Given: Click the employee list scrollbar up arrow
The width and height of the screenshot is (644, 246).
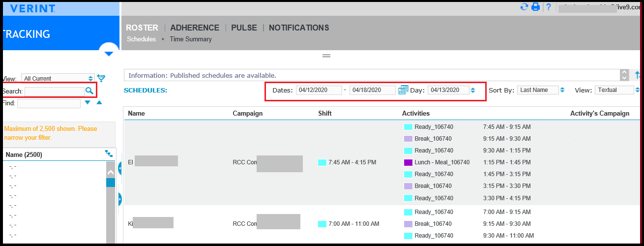Looking at the screenshot, I should [x=111, y=172].
